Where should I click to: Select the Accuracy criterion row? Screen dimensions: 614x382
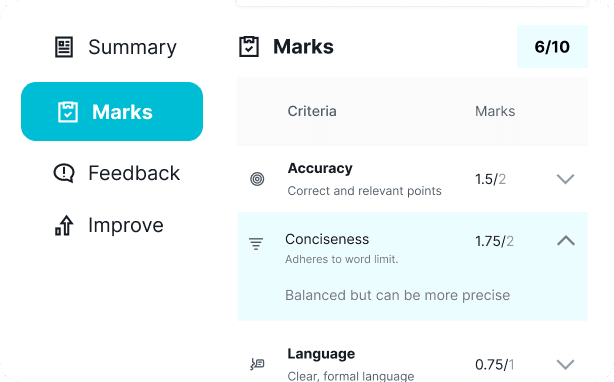[412, 179]
